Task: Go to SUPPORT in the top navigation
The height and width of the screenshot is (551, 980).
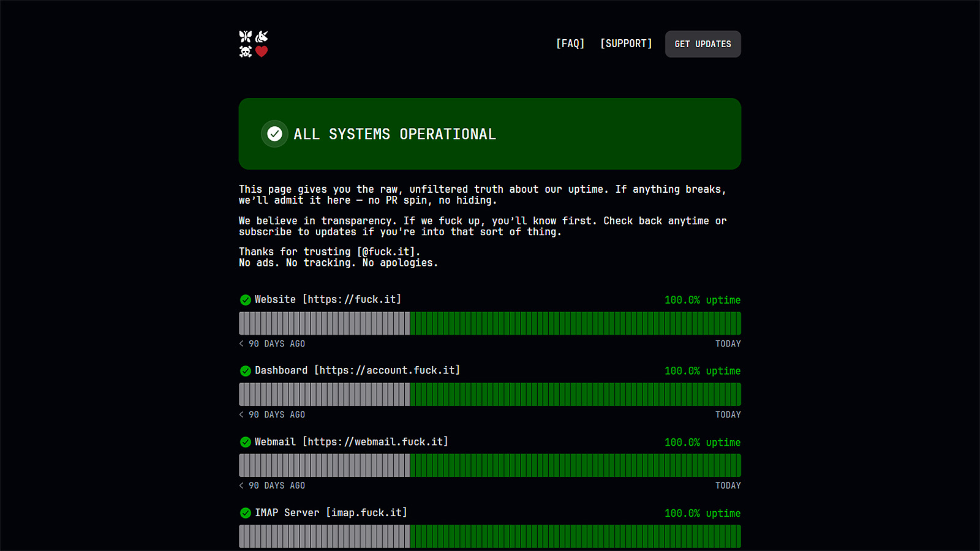Action: click(626, 43)
